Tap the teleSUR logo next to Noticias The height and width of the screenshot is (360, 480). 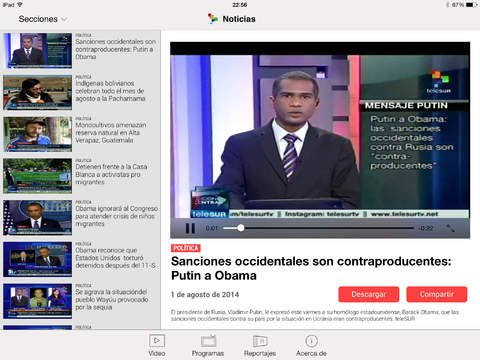[x=213, y=19]
